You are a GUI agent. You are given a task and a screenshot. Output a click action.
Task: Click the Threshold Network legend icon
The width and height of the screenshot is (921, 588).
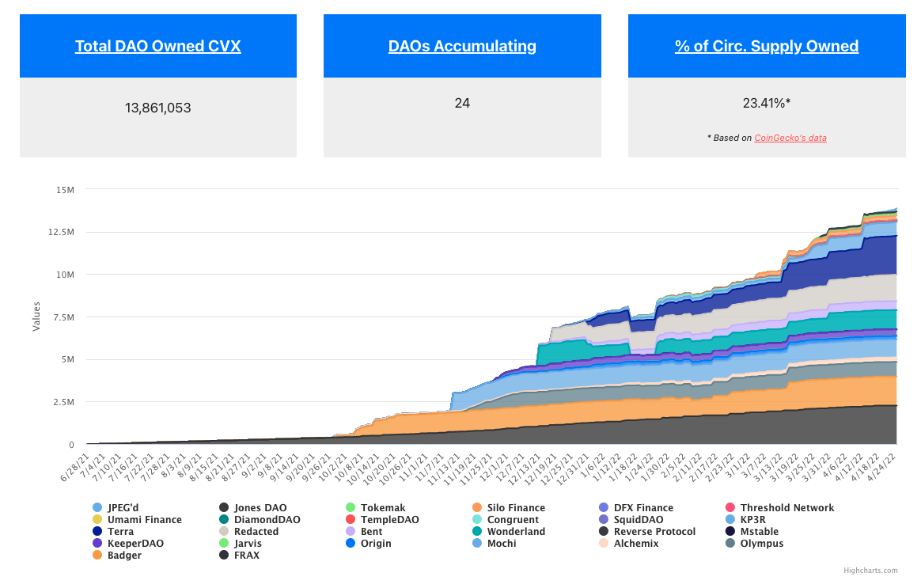pyautogui.click(x=730, y=508)
